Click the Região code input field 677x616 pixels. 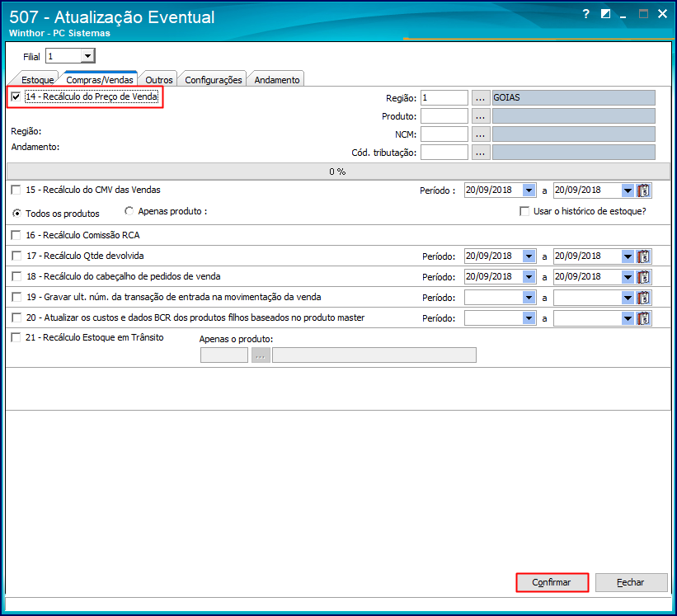tap(444, 98)
